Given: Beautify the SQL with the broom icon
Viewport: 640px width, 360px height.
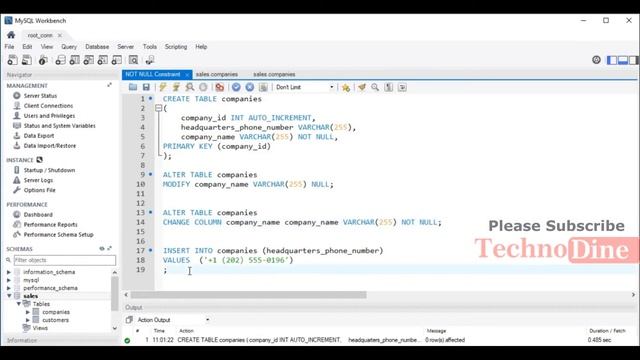Looking at the screenshot, I should [x=362, y=87].
